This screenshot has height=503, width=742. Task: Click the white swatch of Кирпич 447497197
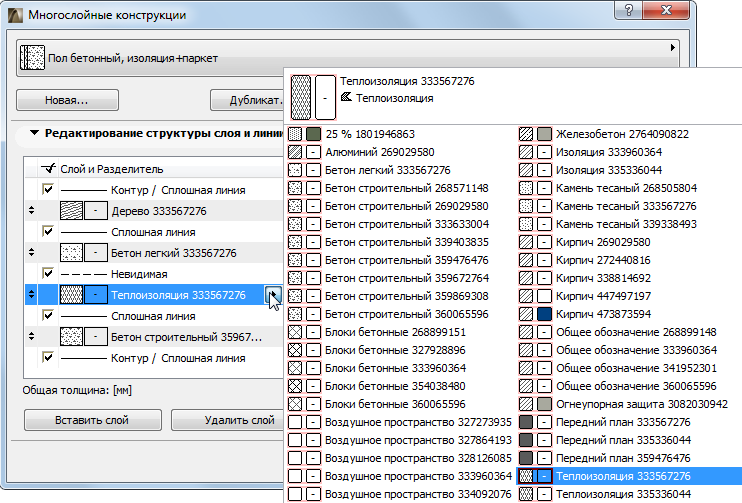pos(544,296)
